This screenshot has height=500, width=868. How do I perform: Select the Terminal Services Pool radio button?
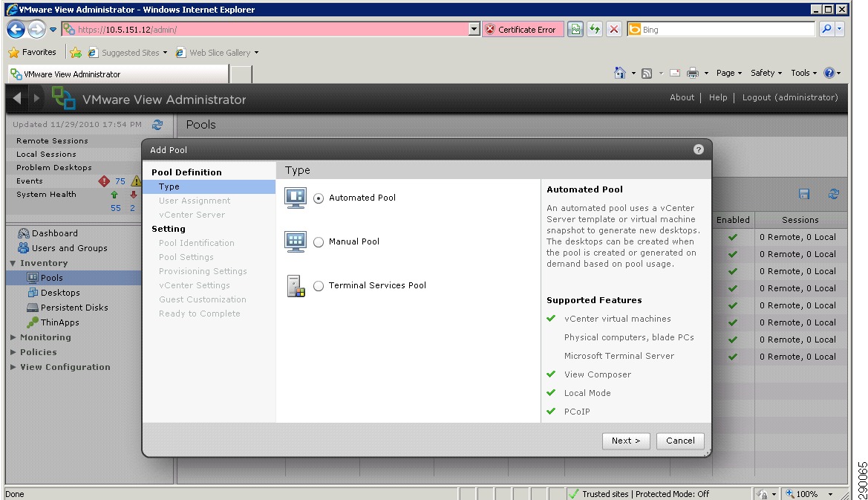coord(319,286)
